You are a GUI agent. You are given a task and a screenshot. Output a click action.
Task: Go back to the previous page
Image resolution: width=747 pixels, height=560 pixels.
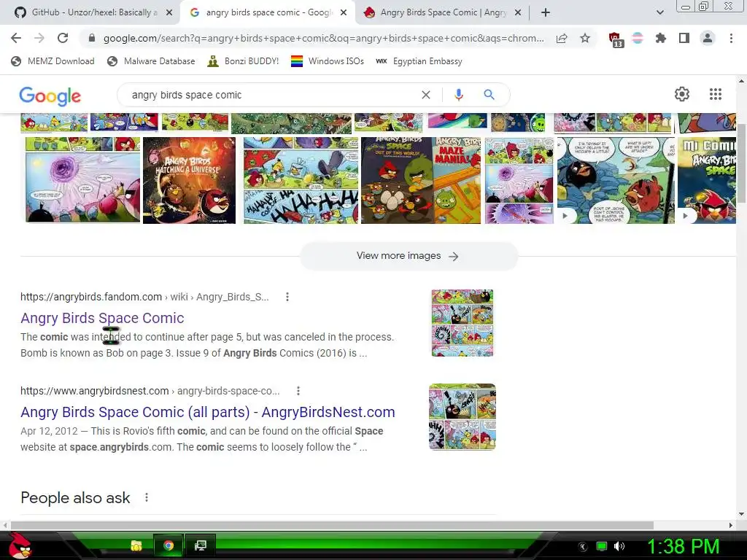tap(16, 38)
